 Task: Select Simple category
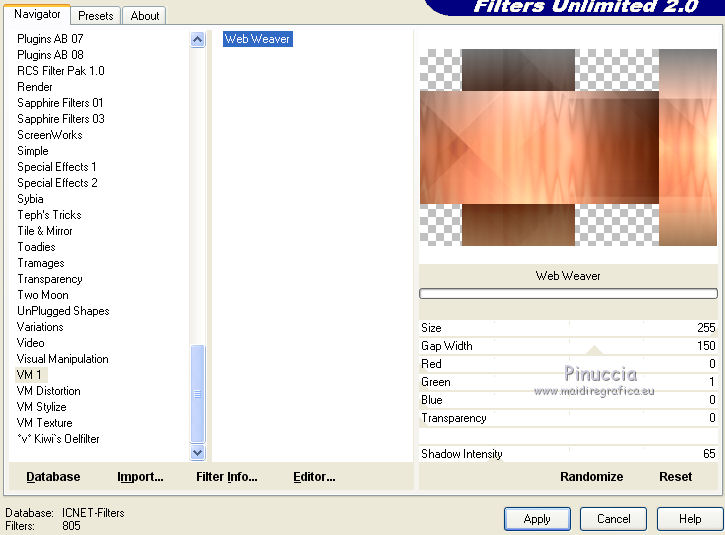(x=32, y=151)
